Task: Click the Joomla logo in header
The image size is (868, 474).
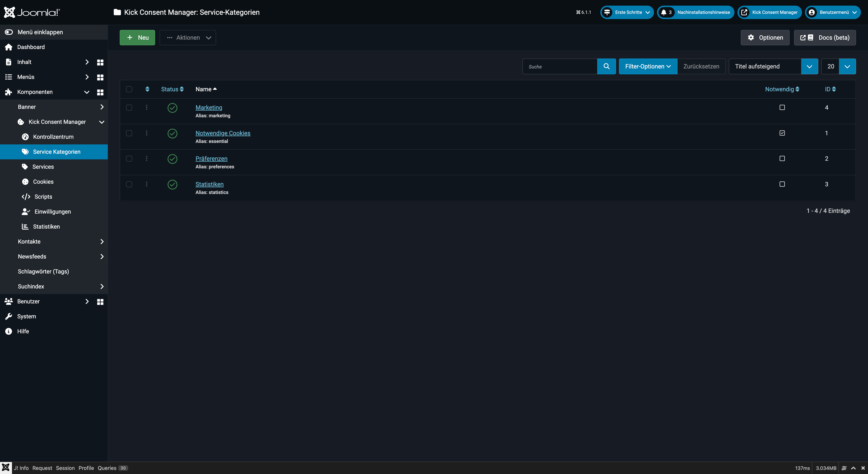Action: point(32,12)
